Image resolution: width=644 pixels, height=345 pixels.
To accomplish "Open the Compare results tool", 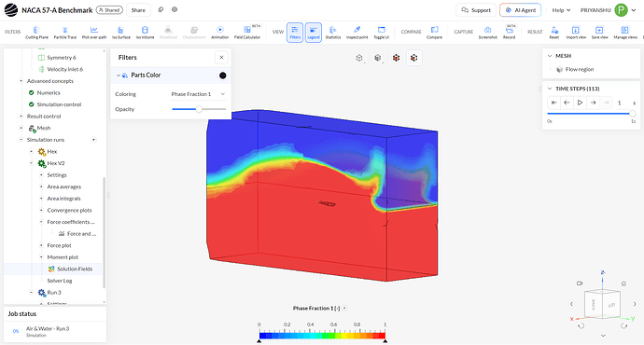I will pyautogui.click(x=434, y=33).
